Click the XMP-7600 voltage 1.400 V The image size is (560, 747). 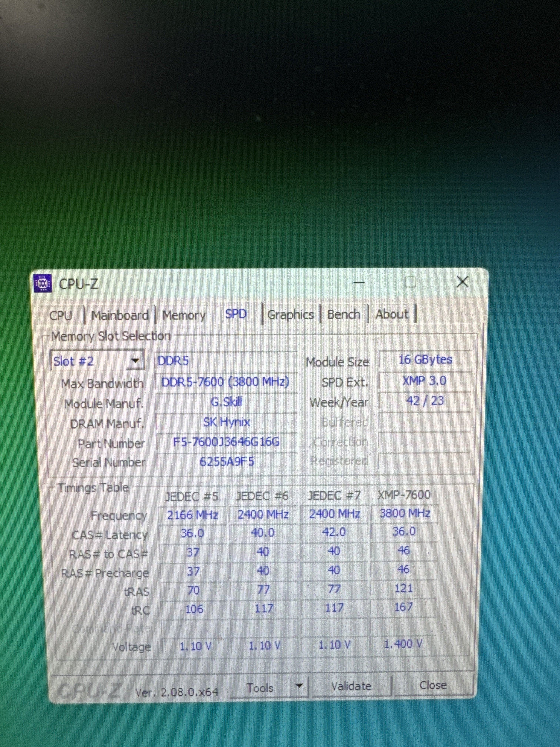click(403, 644)
